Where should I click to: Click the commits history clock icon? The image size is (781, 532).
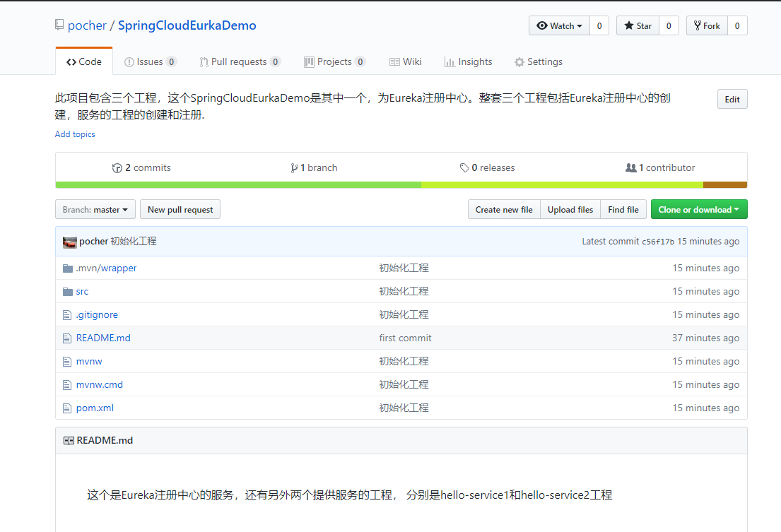[x=117, y=168]
